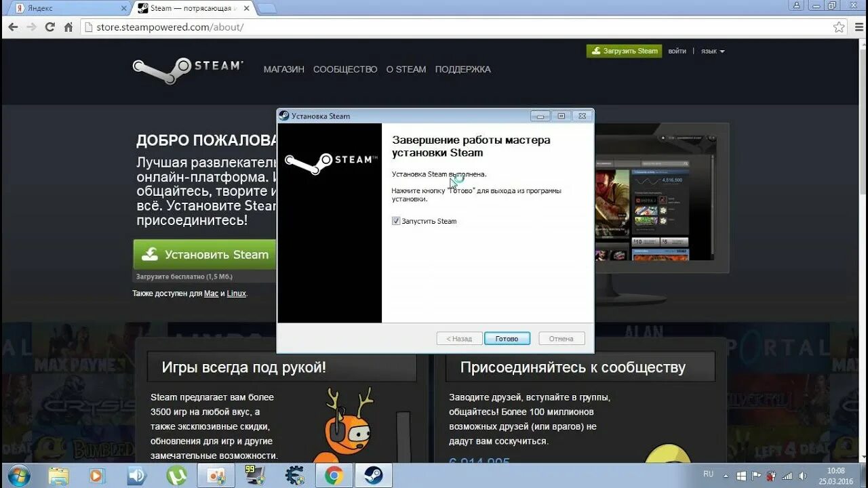The image size is (868, 488).
Task: Click the green Установить Steam button
Action: pyautogui.click(x=205, y=255)
